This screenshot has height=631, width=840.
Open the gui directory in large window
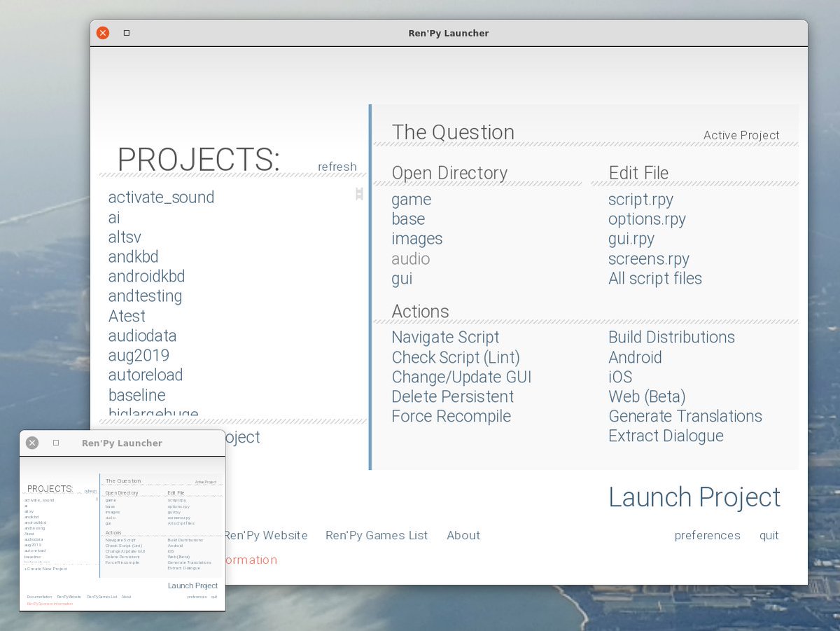tap(402, 278)
